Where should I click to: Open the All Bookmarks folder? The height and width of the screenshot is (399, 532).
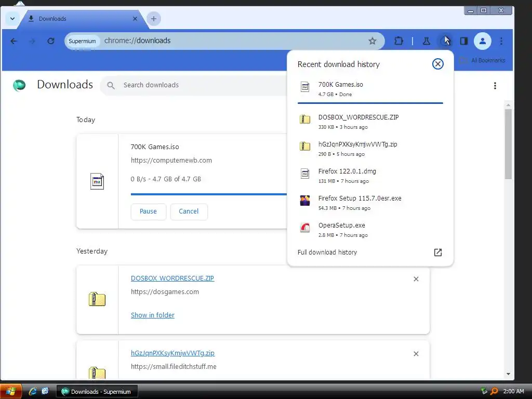point(482,60)
